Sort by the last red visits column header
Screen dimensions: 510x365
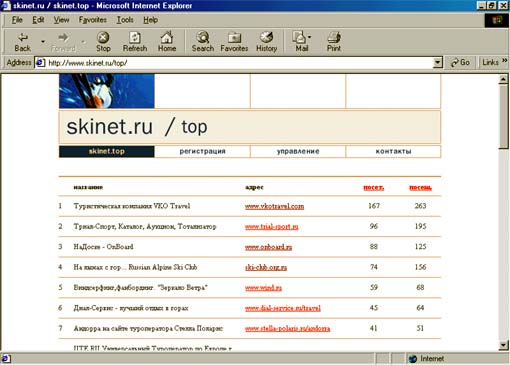click(x=420, y=187)
